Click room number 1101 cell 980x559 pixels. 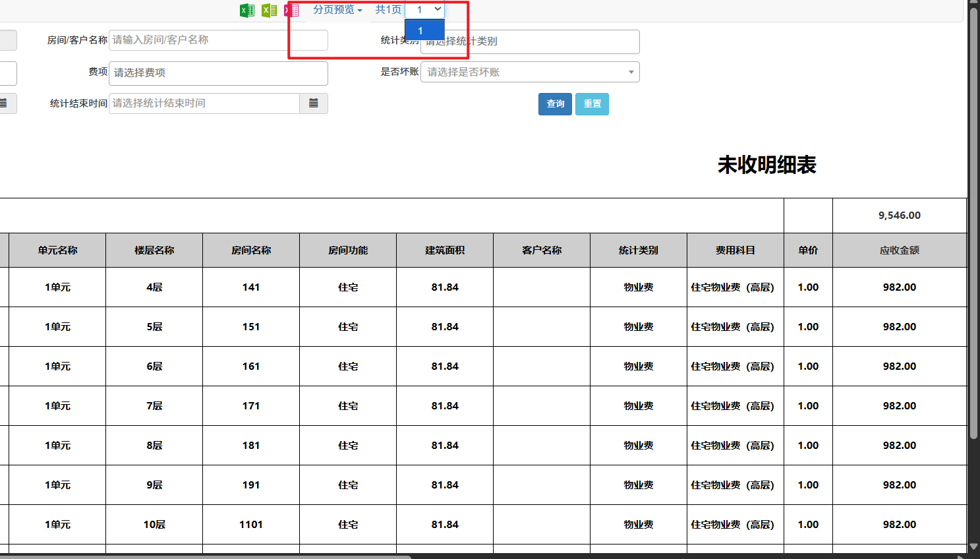[x=251, y=525]
